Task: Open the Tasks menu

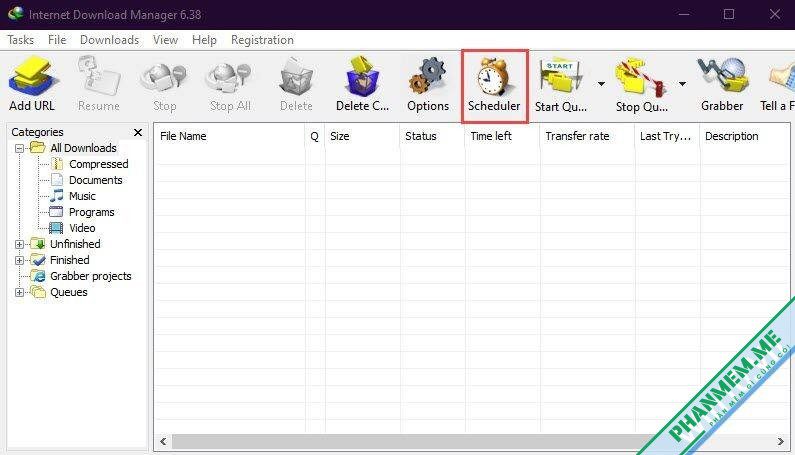Action: (20, 40)
